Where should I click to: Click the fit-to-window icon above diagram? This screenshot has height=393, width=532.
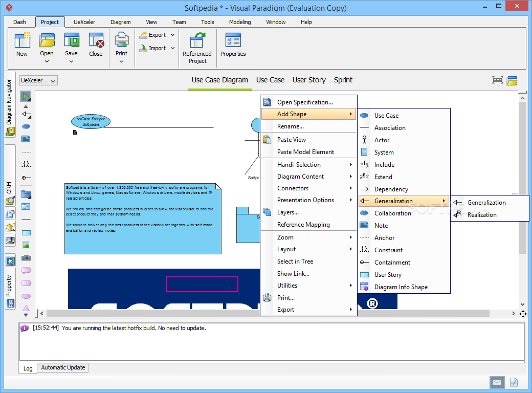point(497,80)
